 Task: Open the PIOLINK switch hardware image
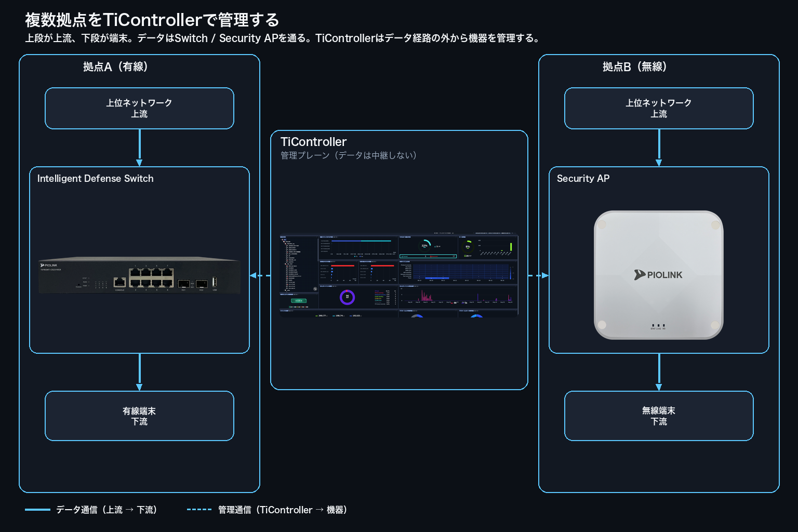[139, 275]
